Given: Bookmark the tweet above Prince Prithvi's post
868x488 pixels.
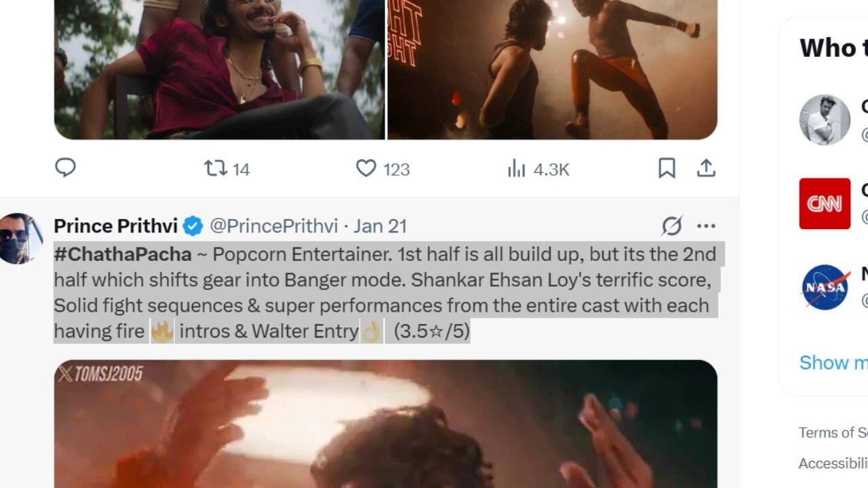Looking at the screenshot, I should 667,168.
